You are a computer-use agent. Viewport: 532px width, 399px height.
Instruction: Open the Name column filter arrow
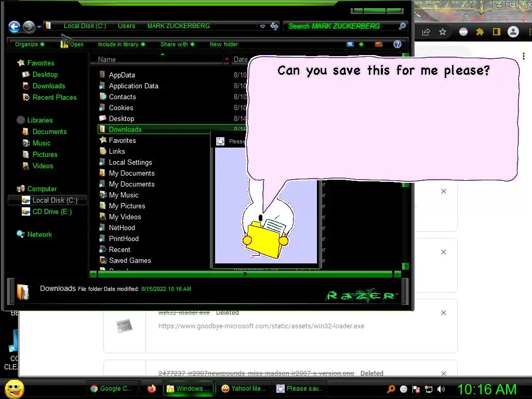tap(227, 59)
